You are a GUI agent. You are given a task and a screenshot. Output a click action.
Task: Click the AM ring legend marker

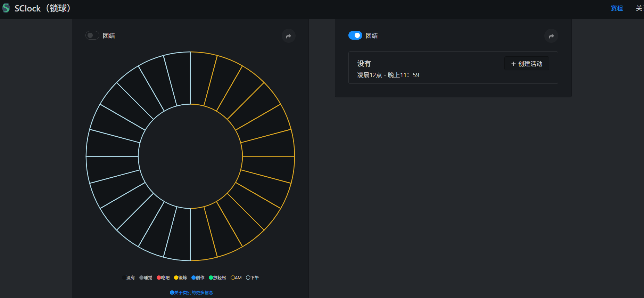coord(233,277)
